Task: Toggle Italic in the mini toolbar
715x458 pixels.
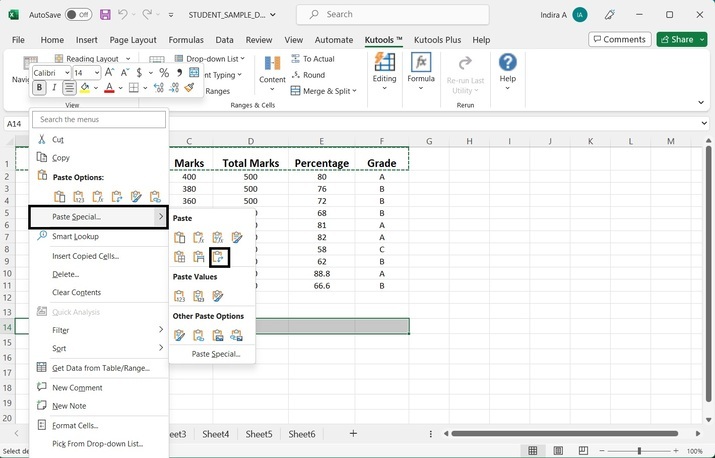Action: [54, 88]
